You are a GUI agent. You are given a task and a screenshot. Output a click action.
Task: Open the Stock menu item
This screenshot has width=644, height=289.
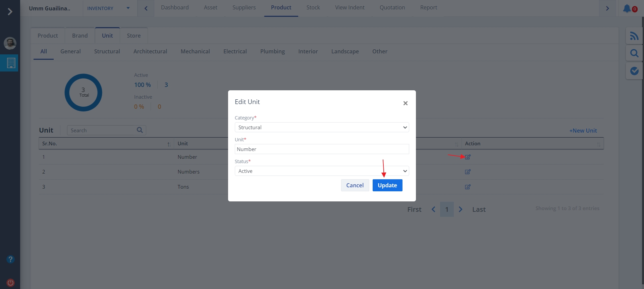pos(313,7)
